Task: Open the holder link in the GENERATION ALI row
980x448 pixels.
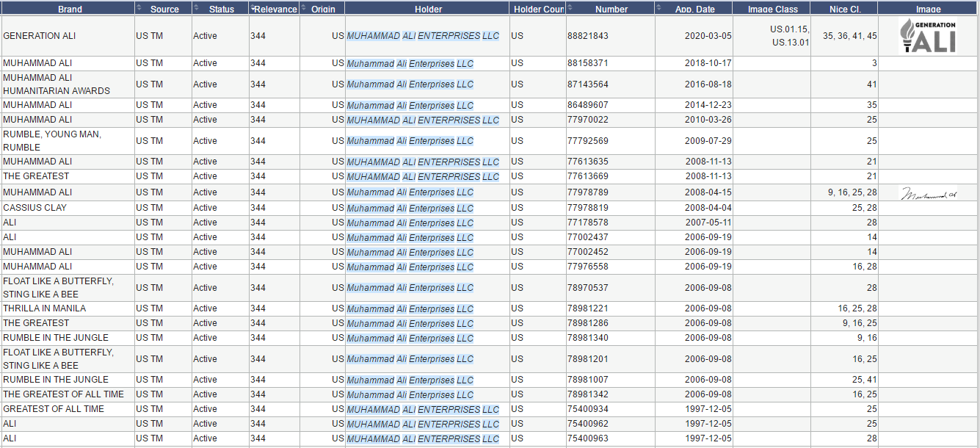Action: [x=423, y=36]
